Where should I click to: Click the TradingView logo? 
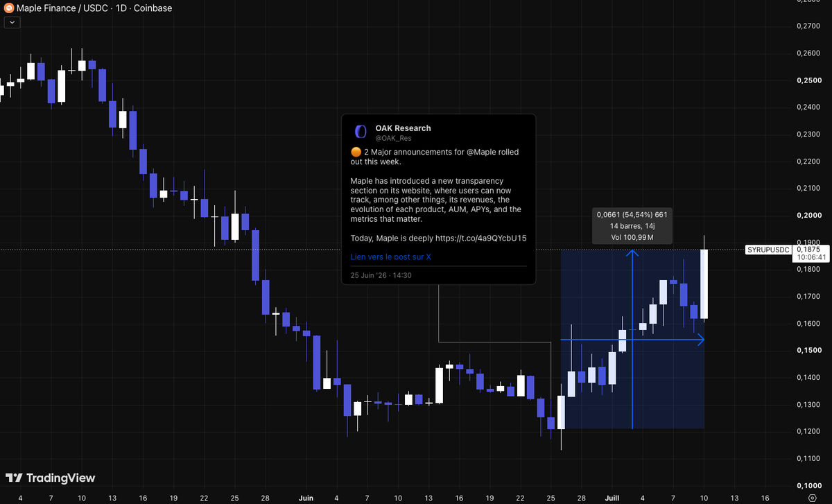point(51,478)
